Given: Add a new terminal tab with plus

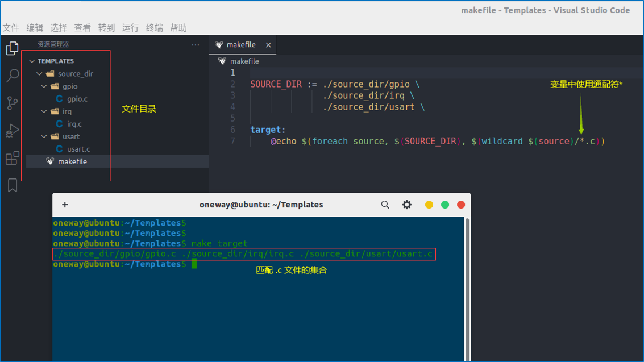Looking at the screenshot, I should (x=65, y=205).
